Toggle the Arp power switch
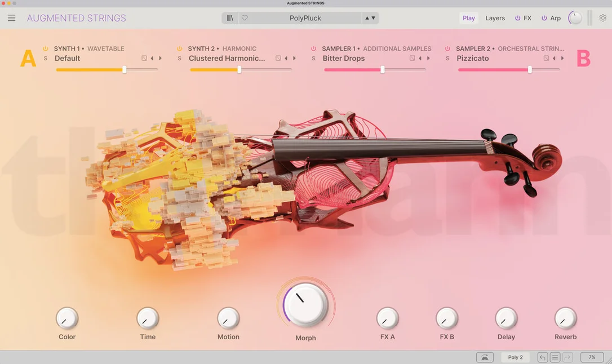Image resolution: width=612 pixels, height=364 pixels. pos(544,18)
